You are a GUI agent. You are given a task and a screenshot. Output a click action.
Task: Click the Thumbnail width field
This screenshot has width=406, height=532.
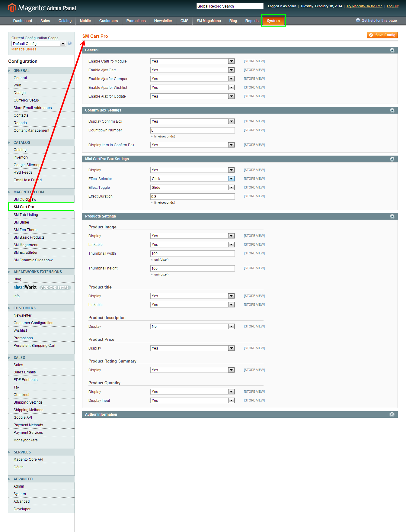(x=192, y=254)
